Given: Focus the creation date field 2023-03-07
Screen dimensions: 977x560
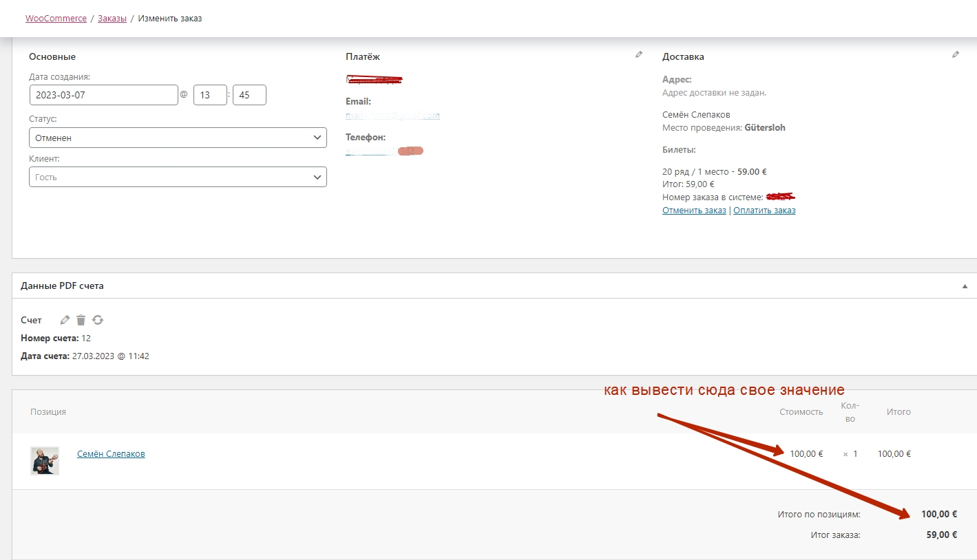Looking at the screenshot, I should [x=104, y=95].
